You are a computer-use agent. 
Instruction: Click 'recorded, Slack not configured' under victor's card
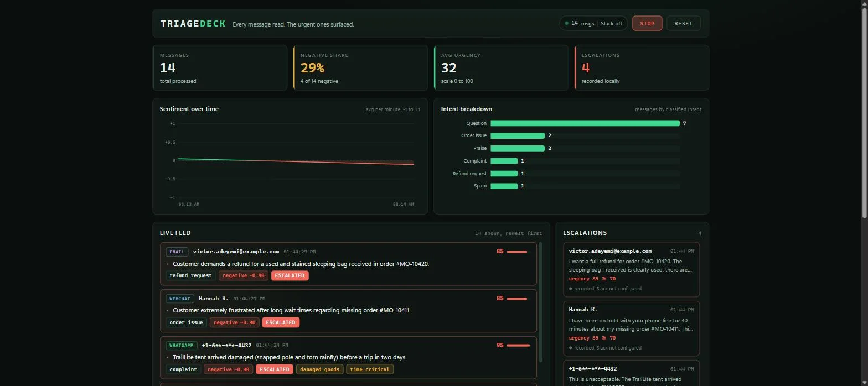coord(608,289)
